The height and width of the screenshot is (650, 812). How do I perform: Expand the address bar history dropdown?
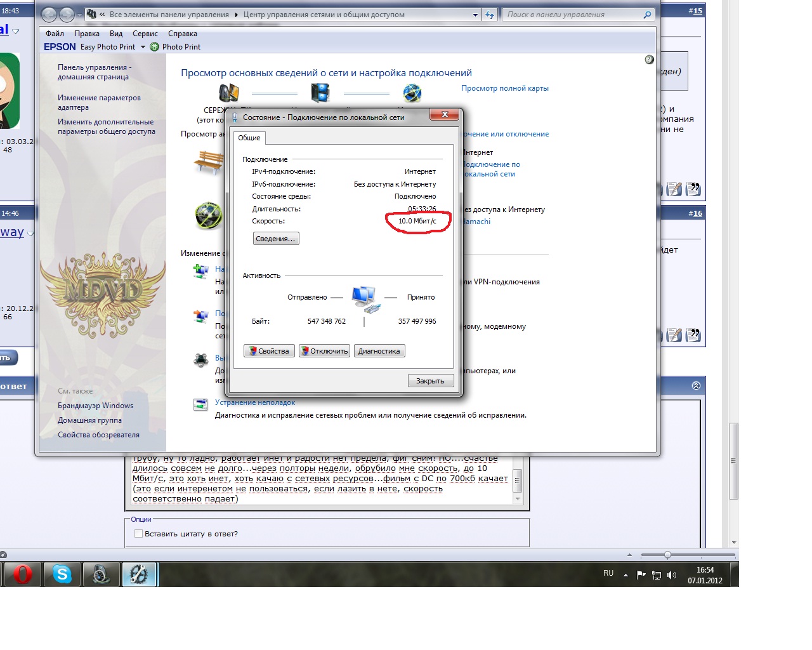[x=475, y=15]
